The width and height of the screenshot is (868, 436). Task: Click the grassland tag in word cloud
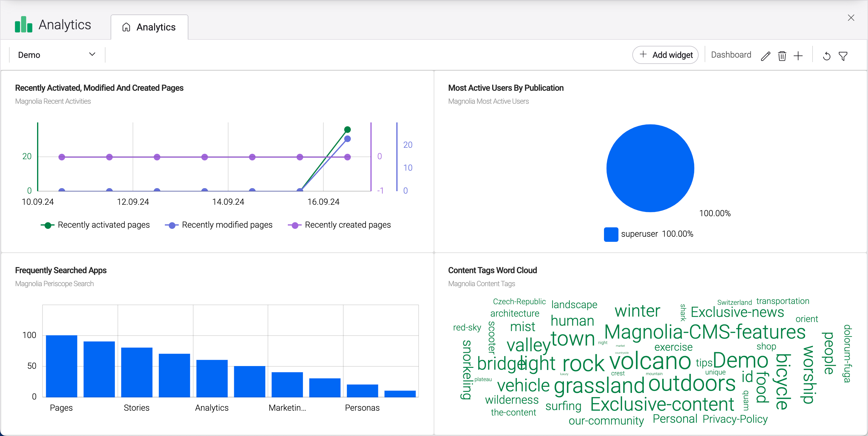pyautogui.click(x=599, y=385)
